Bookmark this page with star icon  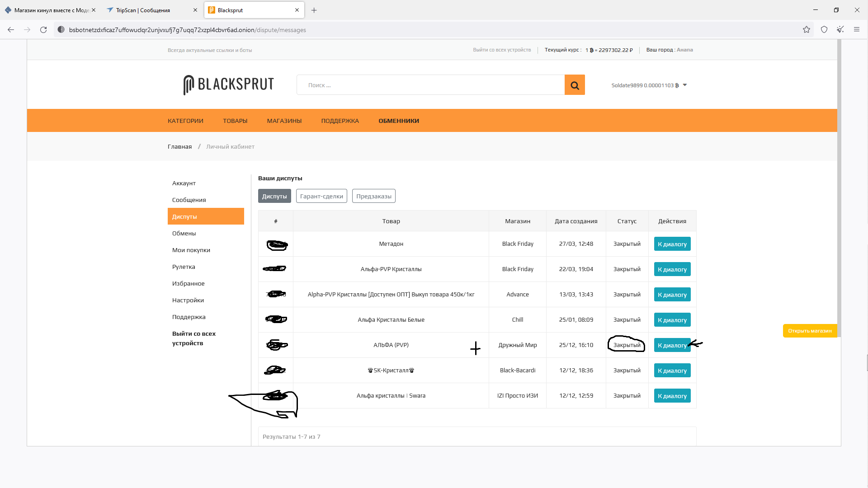pyautogui.click(x=807, y=30)
